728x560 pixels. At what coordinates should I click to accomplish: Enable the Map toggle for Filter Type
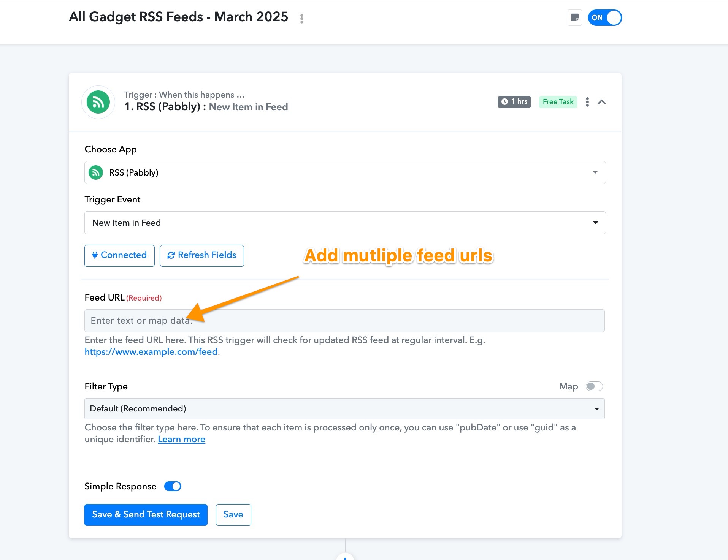click(x=594, y=386)
